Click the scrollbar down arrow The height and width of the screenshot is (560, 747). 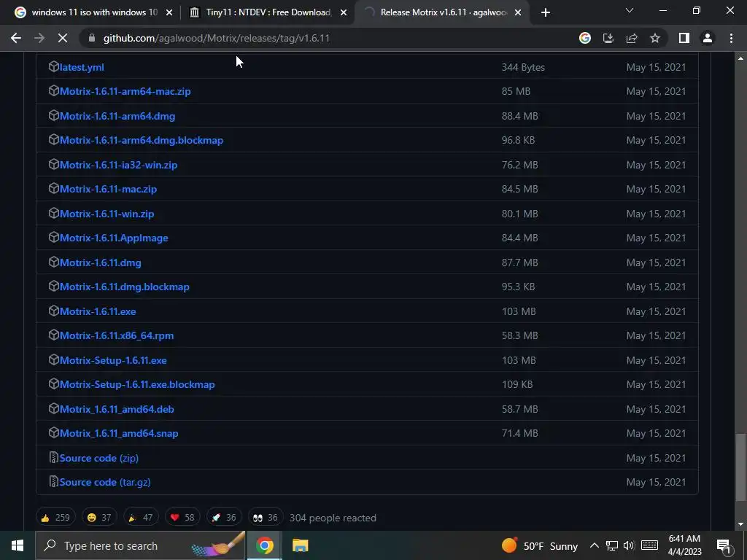(740, 524)
